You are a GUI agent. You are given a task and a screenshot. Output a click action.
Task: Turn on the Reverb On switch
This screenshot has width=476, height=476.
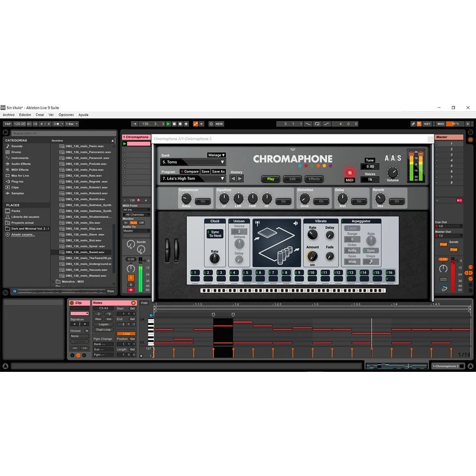[397, 201]
